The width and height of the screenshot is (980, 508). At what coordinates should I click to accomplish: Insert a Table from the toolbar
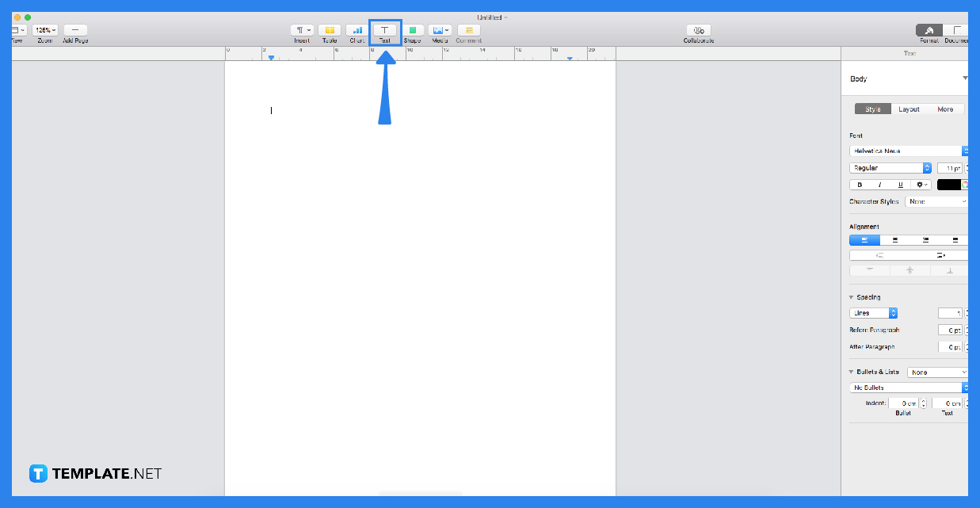click(x=328, y=29)
